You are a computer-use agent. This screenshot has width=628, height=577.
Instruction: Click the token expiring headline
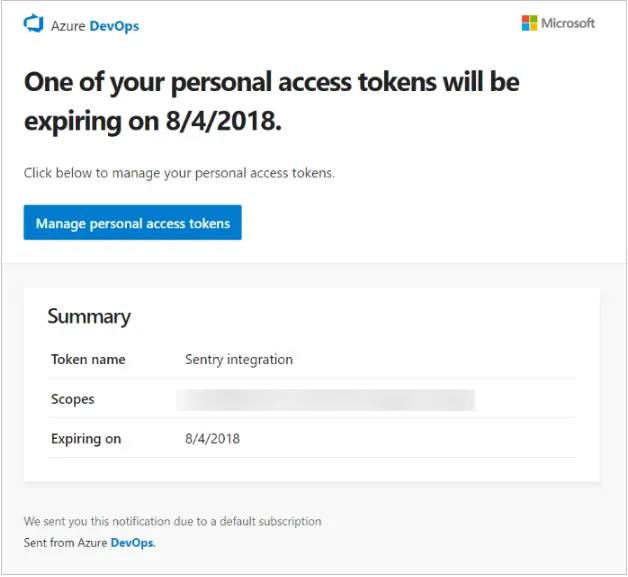[x=271, y=82]
